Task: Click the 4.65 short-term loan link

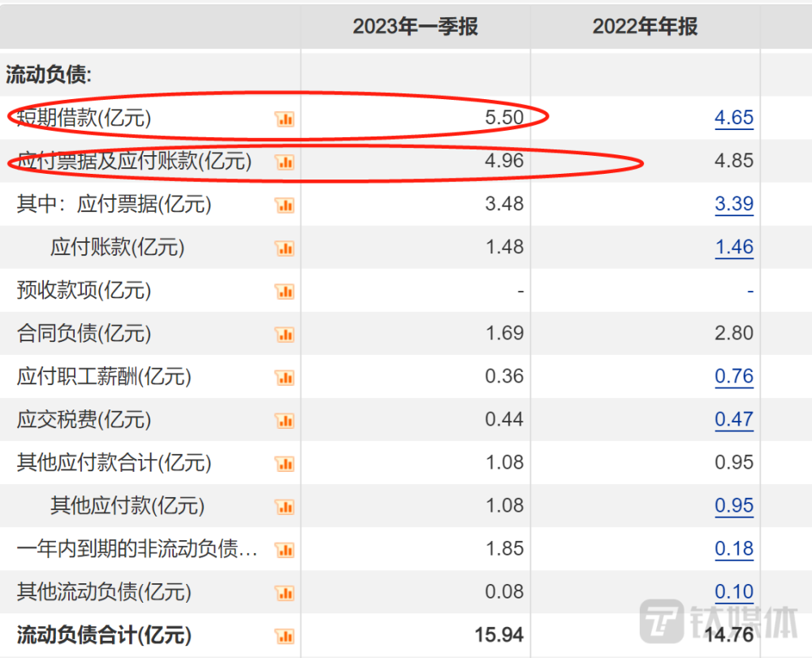Action: pos(734,118)
